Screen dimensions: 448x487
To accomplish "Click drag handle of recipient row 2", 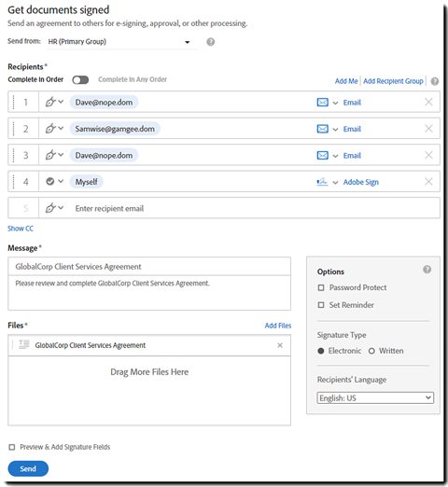I will coord(13,129).
